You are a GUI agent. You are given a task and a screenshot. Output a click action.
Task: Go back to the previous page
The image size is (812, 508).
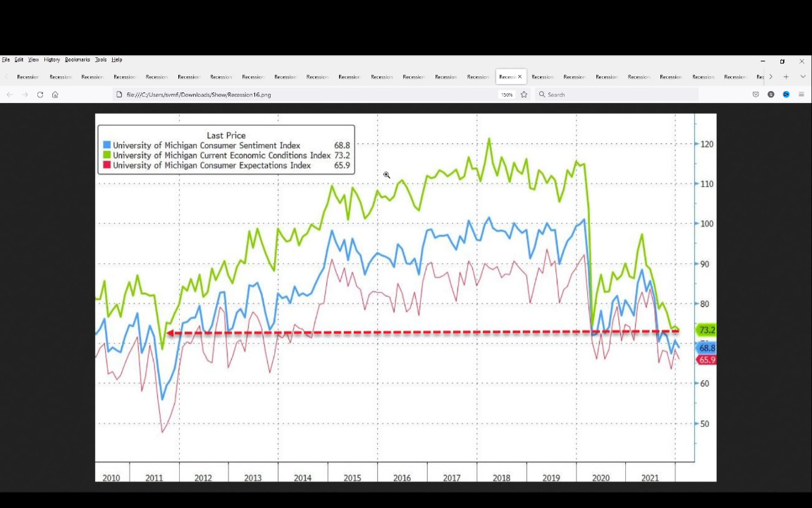pos(9,95)
